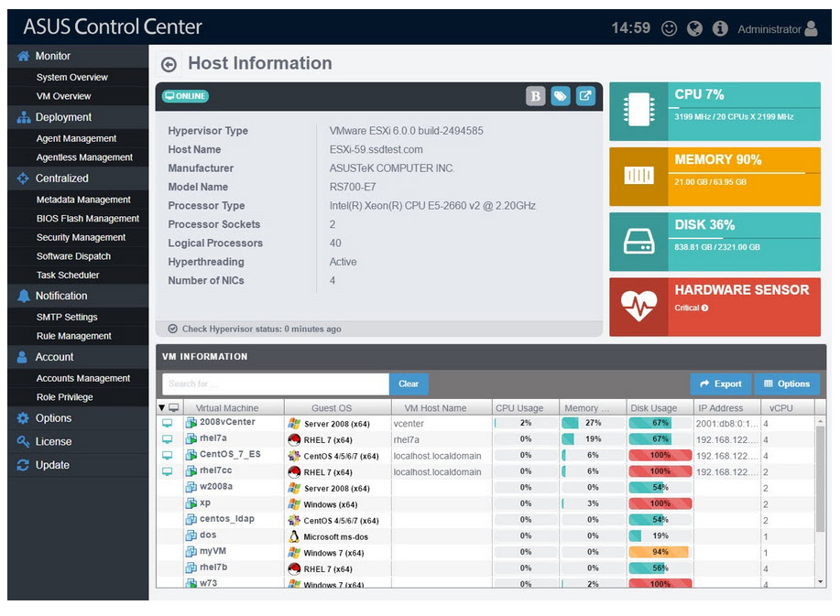Click the Deployment hierarchy icon in sidebar
Screen dimensions: 840x616
coord(23,117)
